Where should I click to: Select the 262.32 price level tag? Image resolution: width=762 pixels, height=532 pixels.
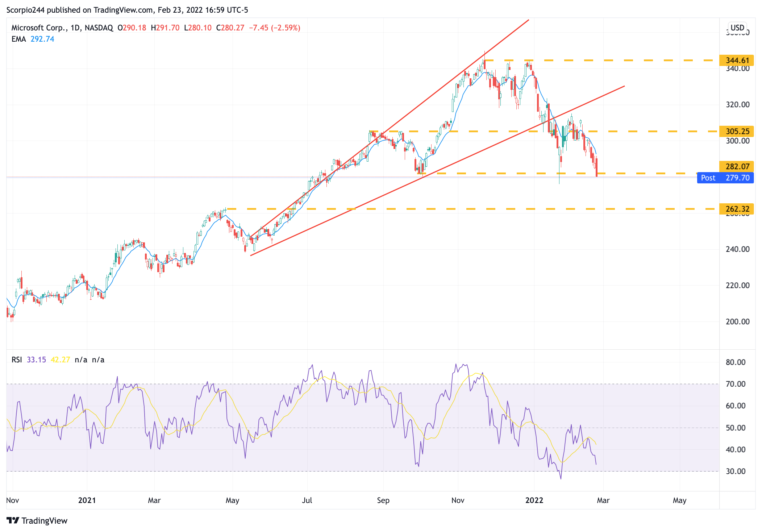click(737, 209)
